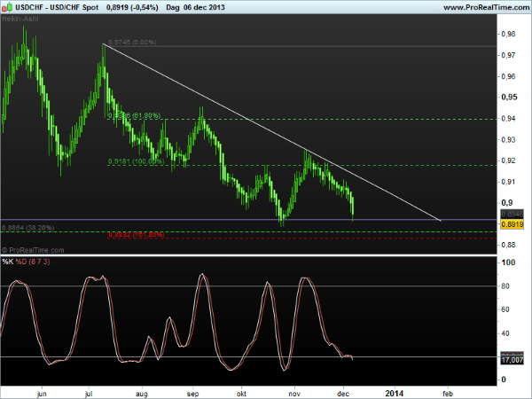This screenshot has height=399, width=532.
Task: Select the 0,9745 (0,00%) Fibonacci label
Action: pos(132,42)
